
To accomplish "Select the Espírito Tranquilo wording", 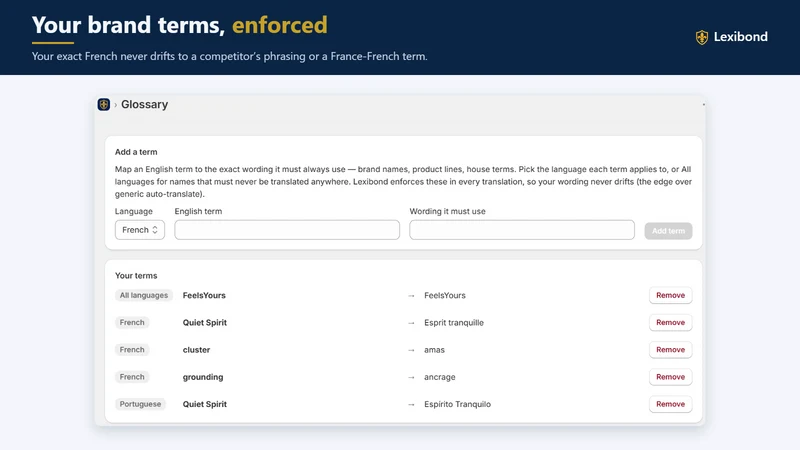I will pyautogui.click(x=457, y=404).
